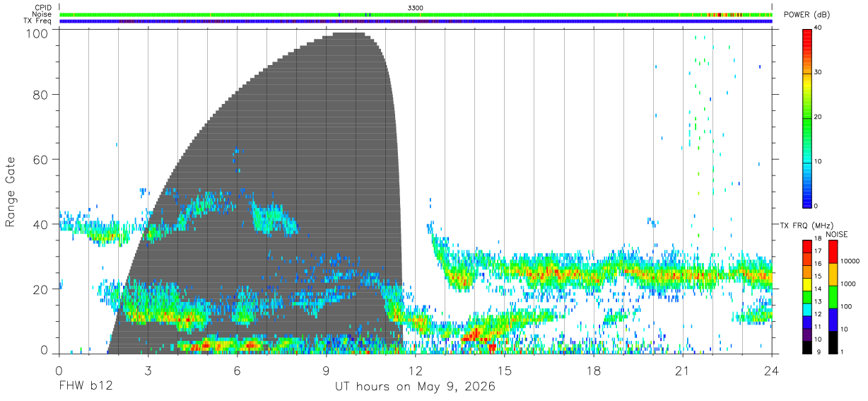The image size is (868, 401).
Task: Click the 21 tick label on UT hours axis
Action: [x=683, y=371]
